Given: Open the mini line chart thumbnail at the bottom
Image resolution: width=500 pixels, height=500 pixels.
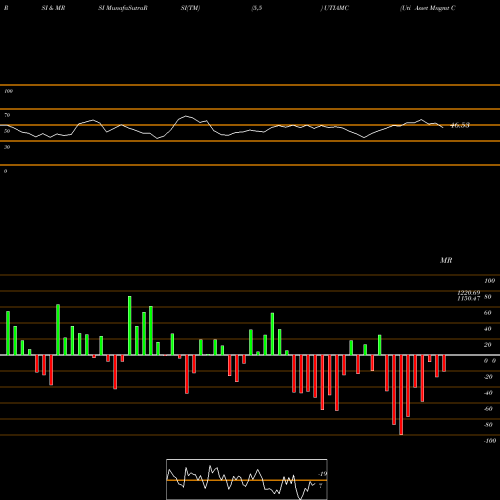Looking at the screenshot, I should pos(247,479).
